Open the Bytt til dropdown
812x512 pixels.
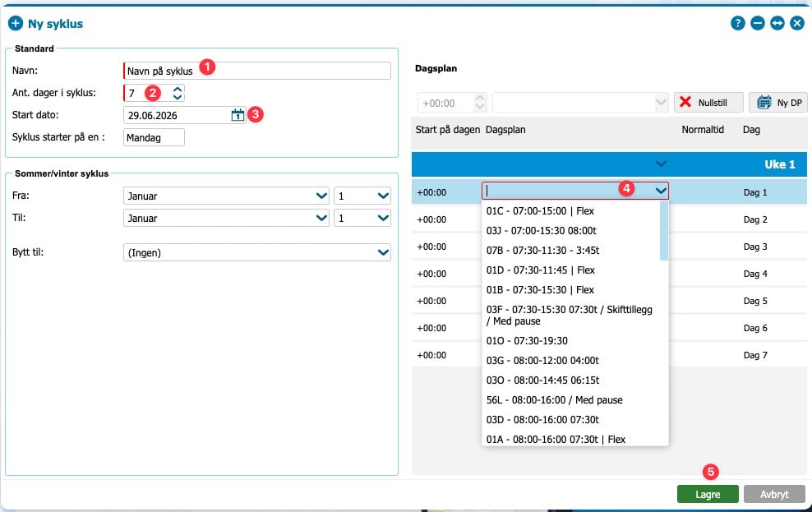pos(257,252)
